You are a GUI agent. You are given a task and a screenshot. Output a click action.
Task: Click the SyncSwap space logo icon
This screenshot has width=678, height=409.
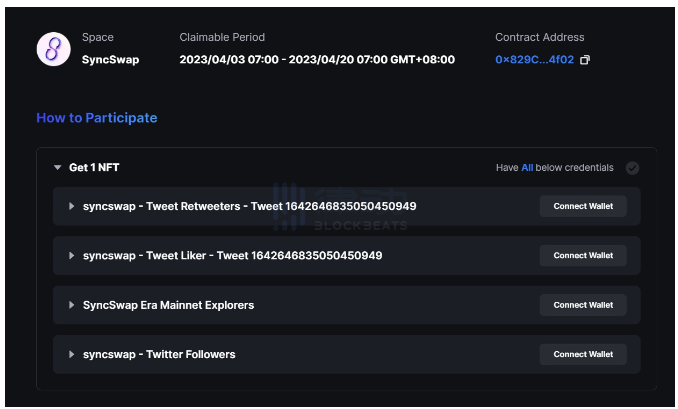click(x=54, y=49)
